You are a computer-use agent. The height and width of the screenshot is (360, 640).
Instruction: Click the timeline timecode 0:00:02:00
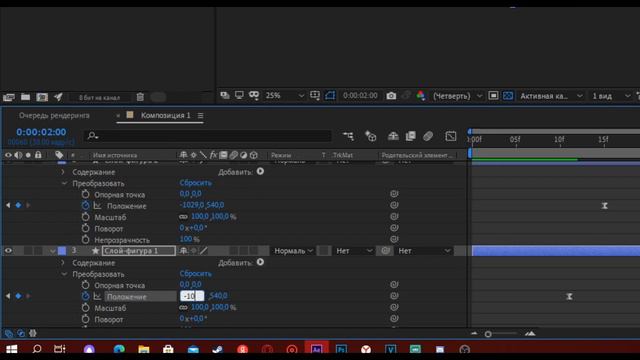pyautogui.click(x=41, y=132)
